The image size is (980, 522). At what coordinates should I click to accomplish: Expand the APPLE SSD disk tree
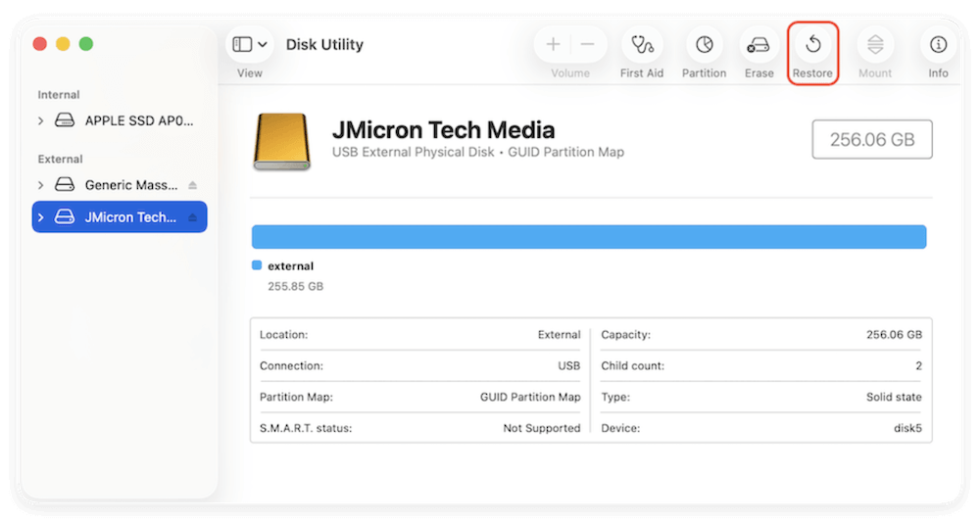tap(40, 121)
